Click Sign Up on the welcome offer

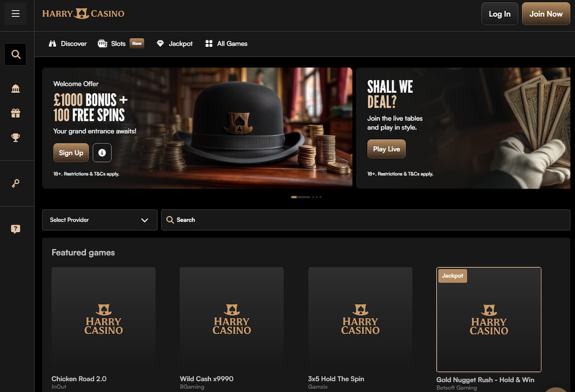(71, 152)
